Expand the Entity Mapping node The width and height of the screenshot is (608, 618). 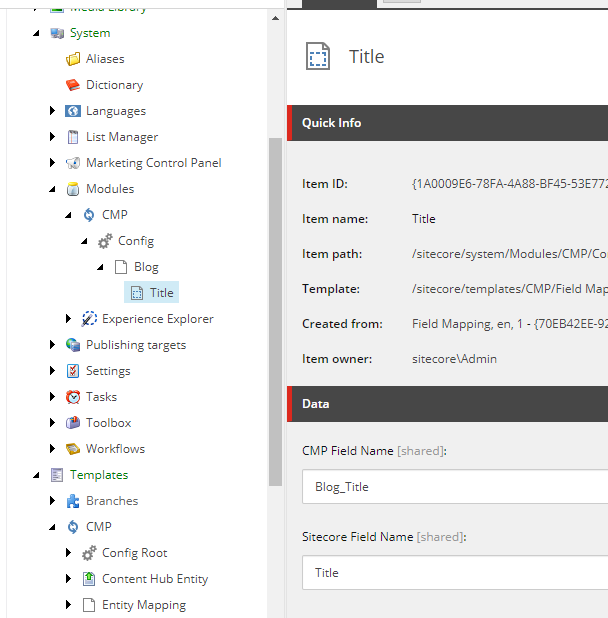(68, 605)
